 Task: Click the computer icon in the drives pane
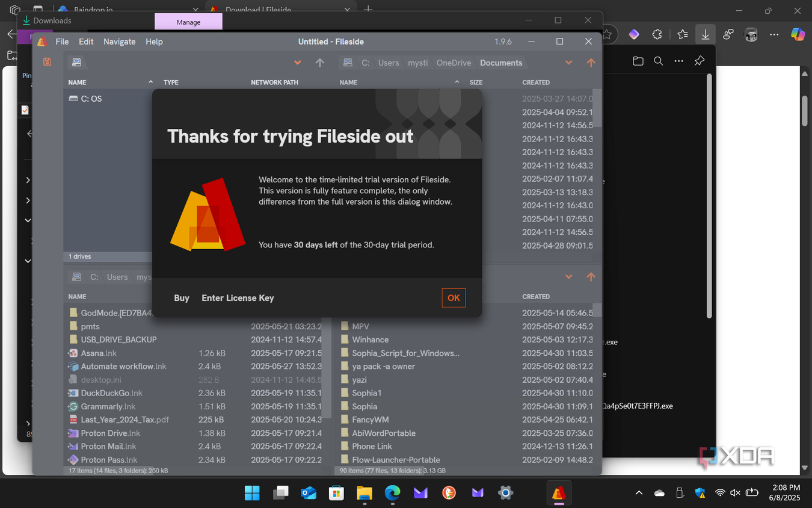point(76,63)
